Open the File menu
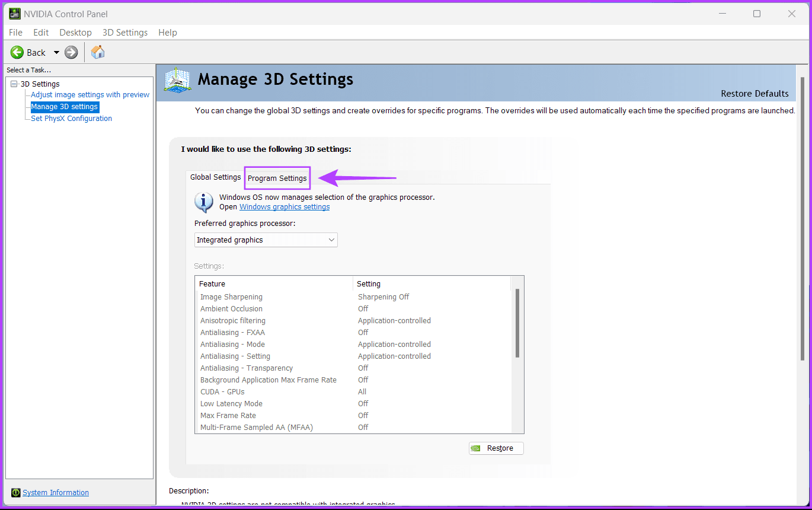This screenshot has height=510, width=812. coord(15,33)
